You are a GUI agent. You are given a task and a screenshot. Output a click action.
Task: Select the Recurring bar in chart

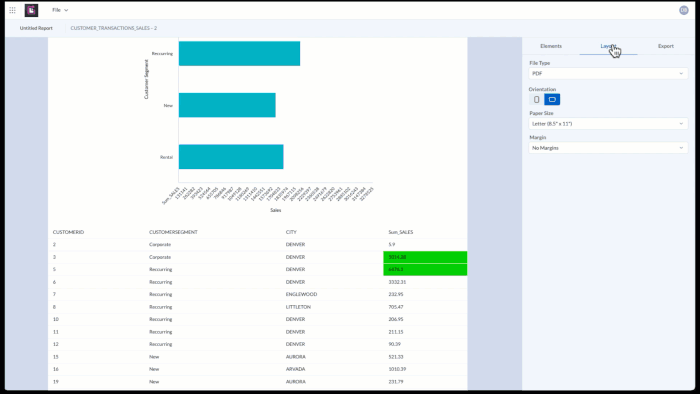239,54
